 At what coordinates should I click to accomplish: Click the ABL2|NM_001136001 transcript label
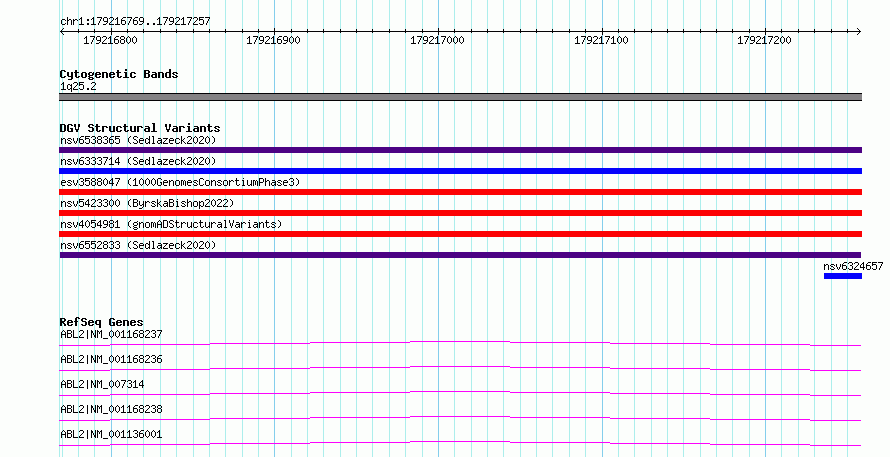[x=111, y=434]
